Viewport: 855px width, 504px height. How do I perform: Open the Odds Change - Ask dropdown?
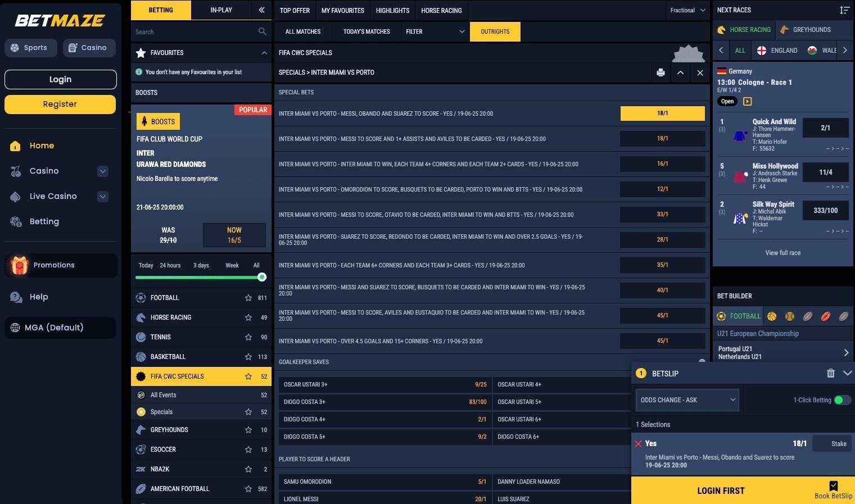point(687,400)
